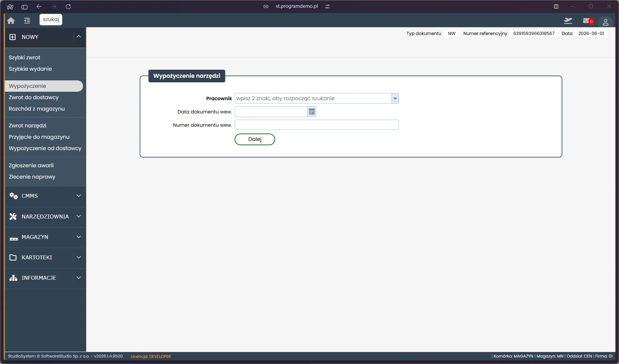Open calendar picker for Data dokumentu wew.
Viewport: 619px width, 364px height.
coord(312,112)
